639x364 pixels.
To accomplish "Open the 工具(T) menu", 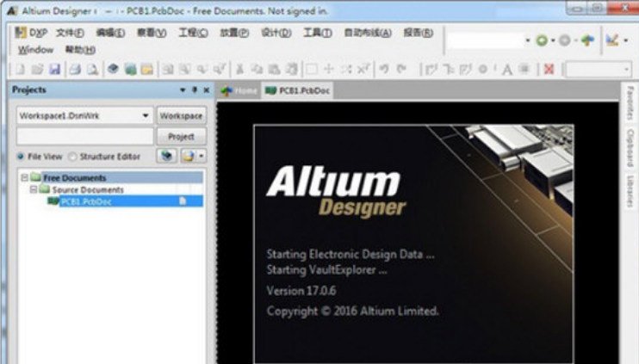I will point(318,33).
